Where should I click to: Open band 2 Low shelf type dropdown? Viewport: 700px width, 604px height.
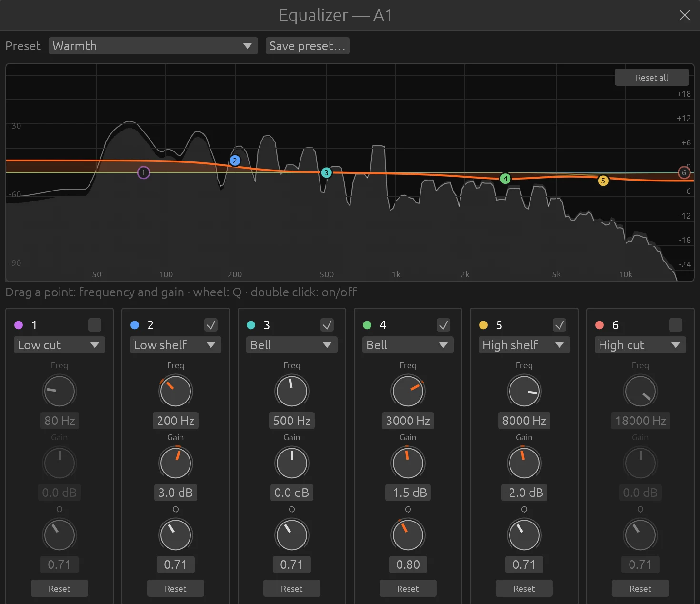pos(176,345)
